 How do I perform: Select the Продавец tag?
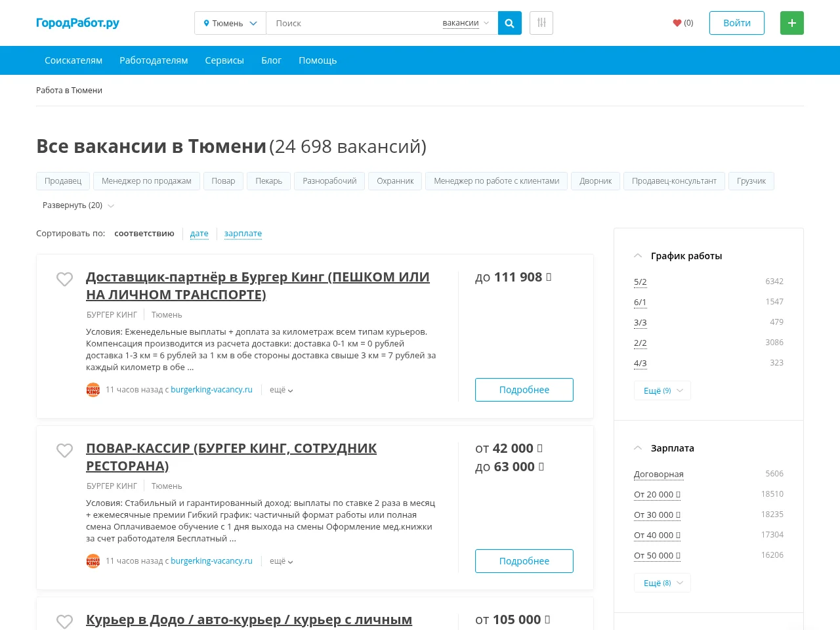63,181
